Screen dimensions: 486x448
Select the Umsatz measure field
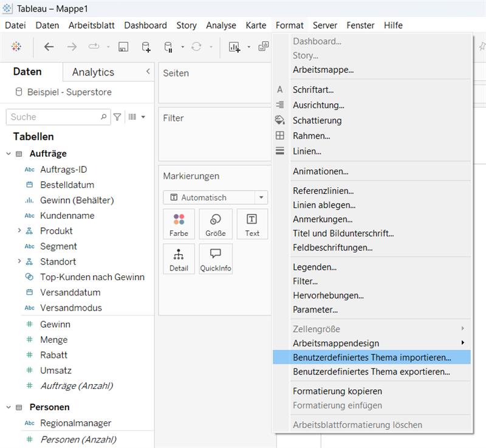[x=56, y=370]
